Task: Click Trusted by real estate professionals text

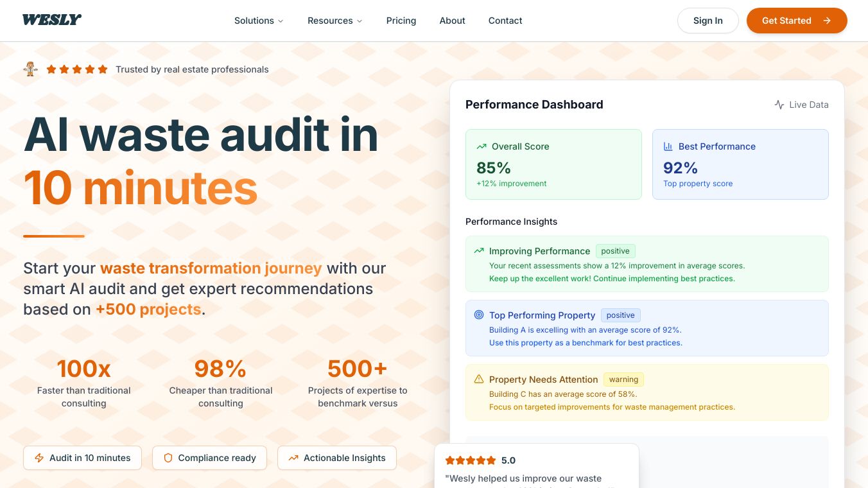Action: (192, 69)
